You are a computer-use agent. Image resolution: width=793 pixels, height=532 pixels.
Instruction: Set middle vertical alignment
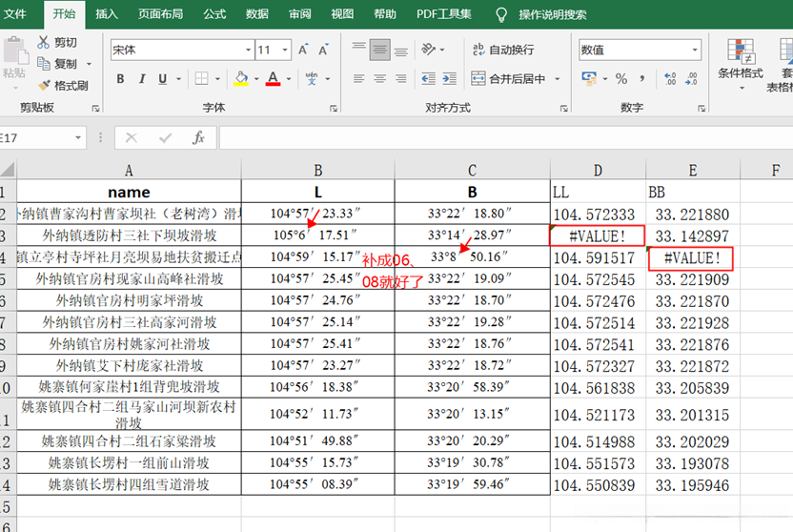[x=379, y=50]
